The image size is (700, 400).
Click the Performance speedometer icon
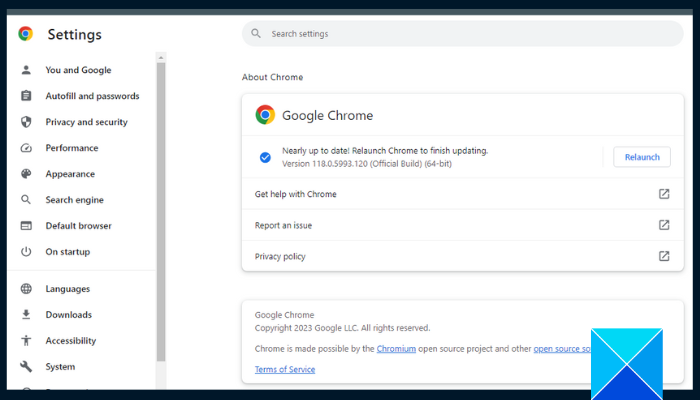(x=26, y=148)
